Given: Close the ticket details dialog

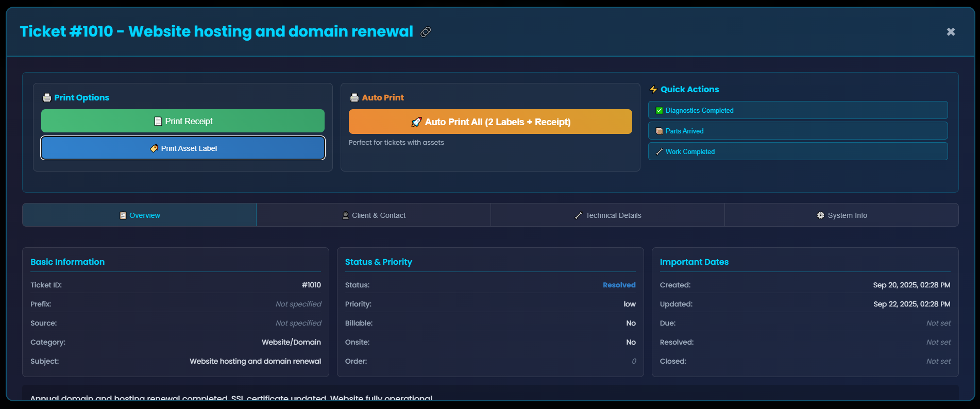Looking at the screenshot, I should click(951, 32).
